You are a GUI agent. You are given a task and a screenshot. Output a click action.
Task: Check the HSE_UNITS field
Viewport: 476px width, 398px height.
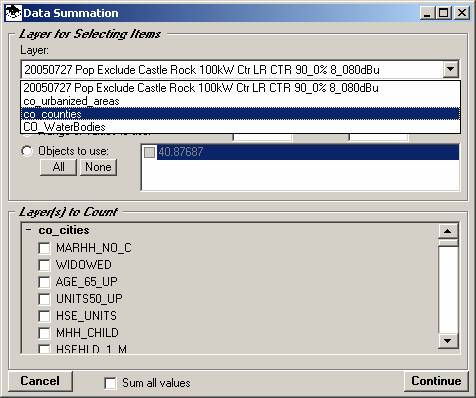tap(44, 316)
